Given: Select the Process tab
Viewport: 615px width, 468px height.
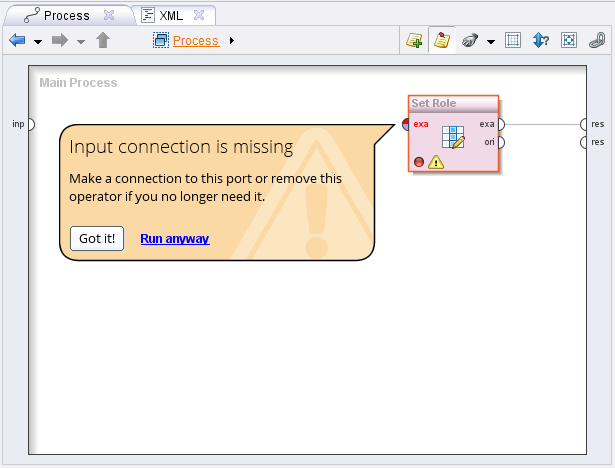Looking at the screenshot, I should coord(66,16).
